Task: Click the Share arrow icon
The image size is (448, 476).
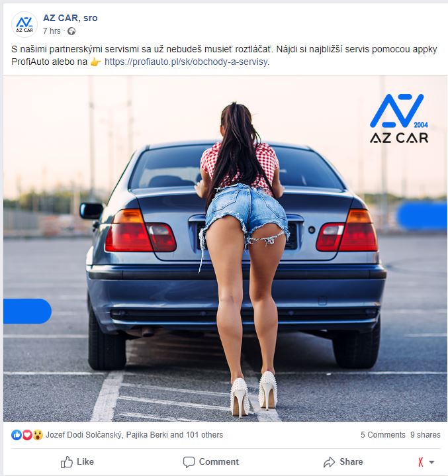Action: [329, 462]
